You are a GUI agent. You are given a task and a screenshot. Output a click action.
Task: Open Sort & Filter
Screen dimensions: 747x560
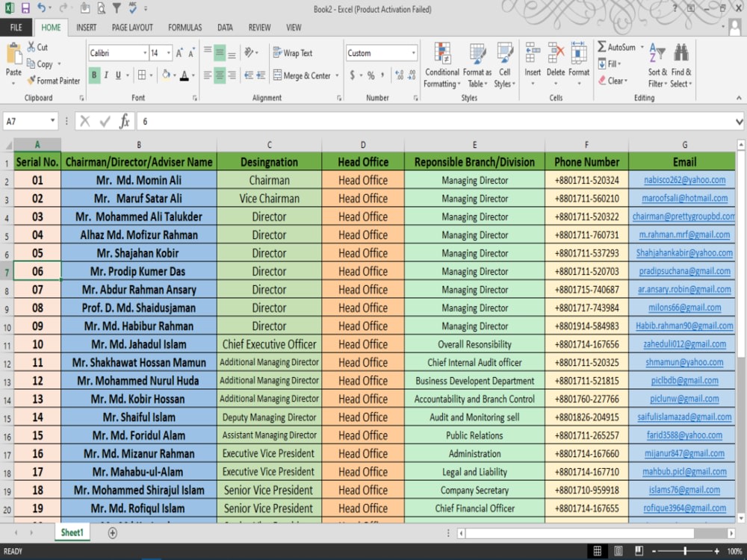657,65
